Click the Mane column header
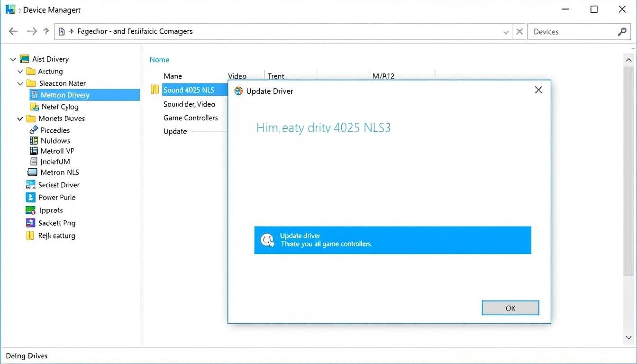Screen dimensions: 637x364 (x=173, y=76)
